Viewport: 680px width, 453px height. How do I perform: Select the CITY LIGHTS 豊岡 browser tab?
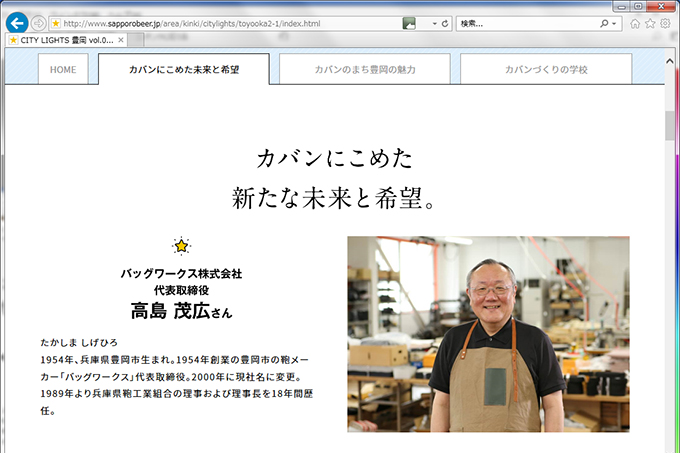point(66,40)
